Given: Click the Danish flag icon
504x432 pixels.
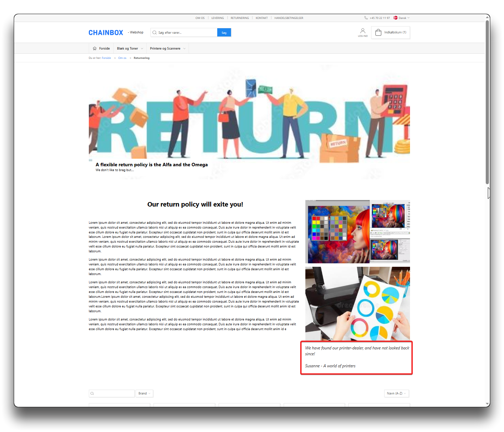Looking at the screenshot, I should pos(396,18).
